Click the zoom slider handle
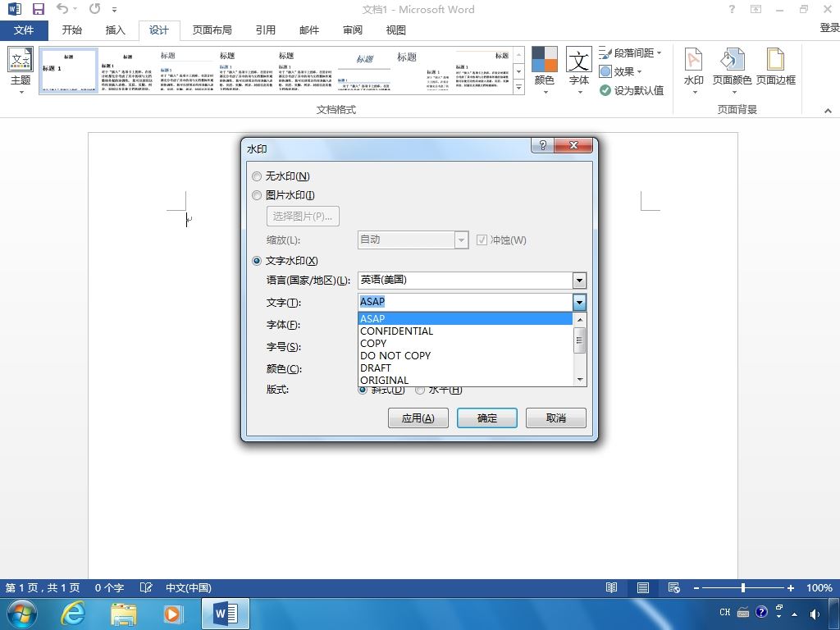 [x=743, y=587]
